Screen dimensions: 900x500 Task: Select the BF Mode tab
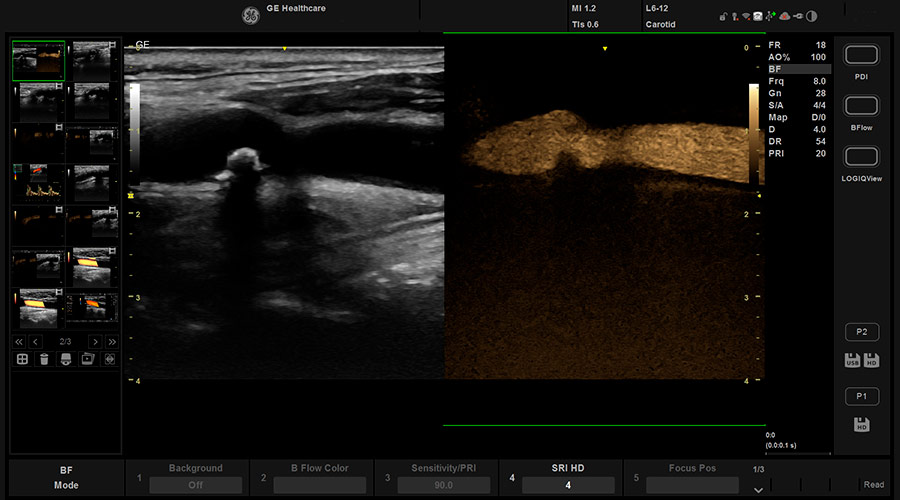(65, 477)
